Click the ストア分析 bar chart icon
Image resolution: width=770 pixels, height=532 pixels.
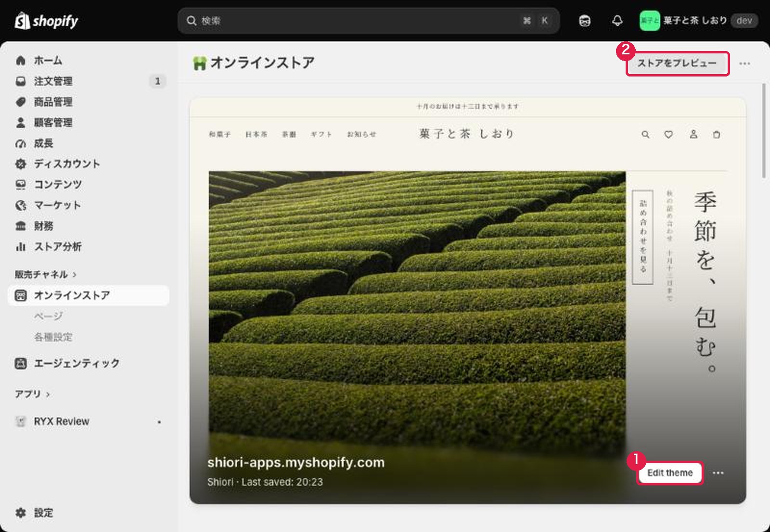(x=21, y=247)
